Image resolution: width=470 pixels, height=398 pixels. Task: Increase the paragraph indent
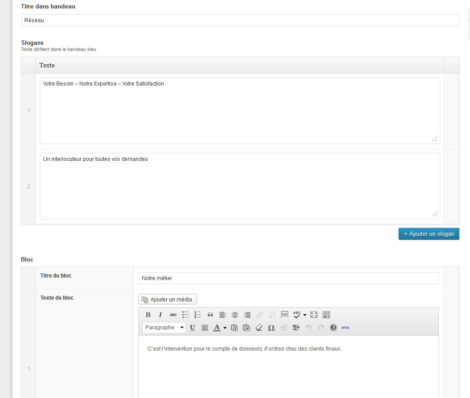[x=296, y=328]
